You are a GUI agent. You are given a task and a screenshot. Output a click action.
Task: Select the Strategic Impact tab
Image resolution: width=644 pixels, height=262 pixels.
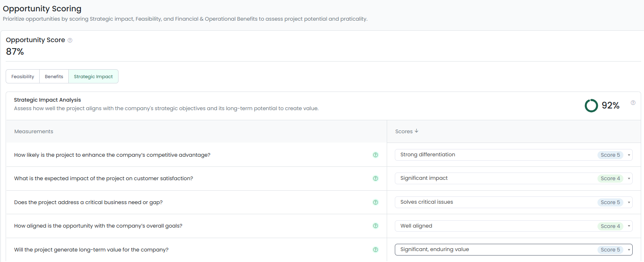click(x=93, y=77)
